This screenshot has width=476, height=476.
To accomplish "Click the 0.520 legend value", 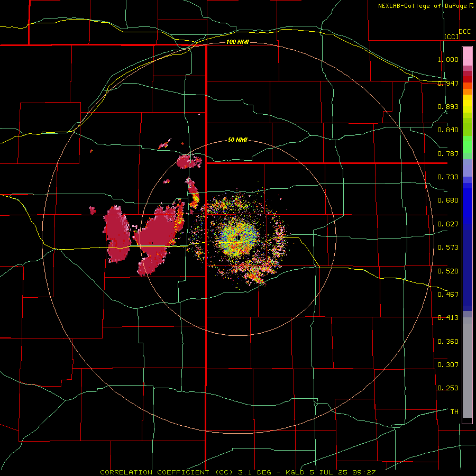I will [x=448, y=271].
